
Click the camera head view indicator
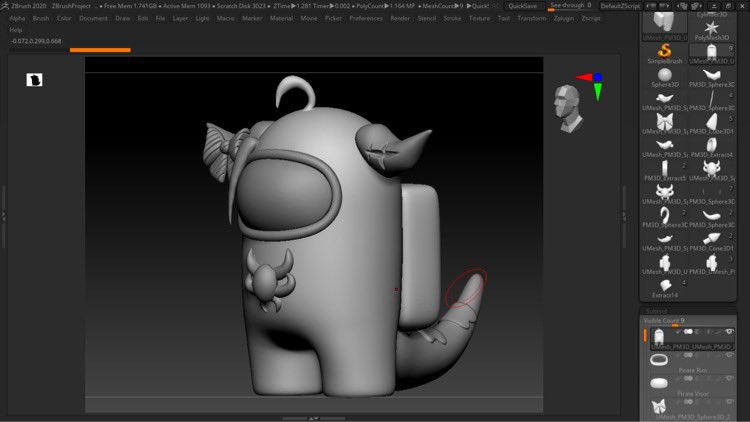click(x=568, y=109)
